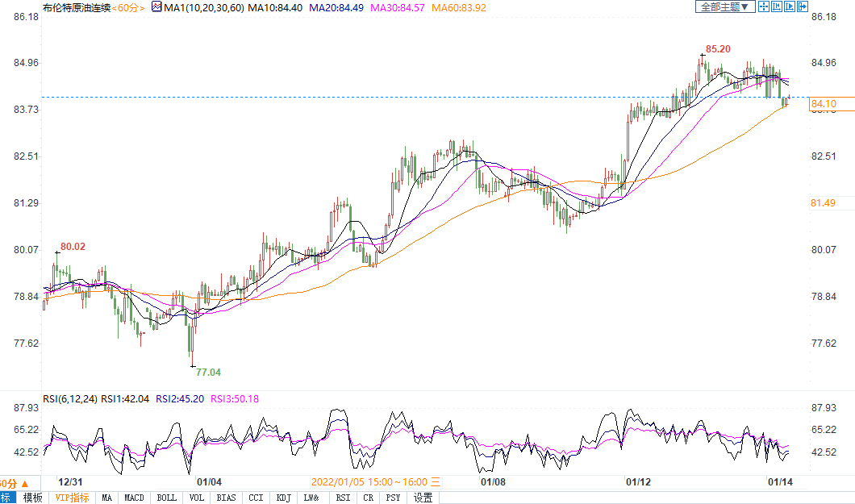The image size is (855, 504).
Task: Click the 模板 template button
Action: pyautogui.click(x=32, y=498)
